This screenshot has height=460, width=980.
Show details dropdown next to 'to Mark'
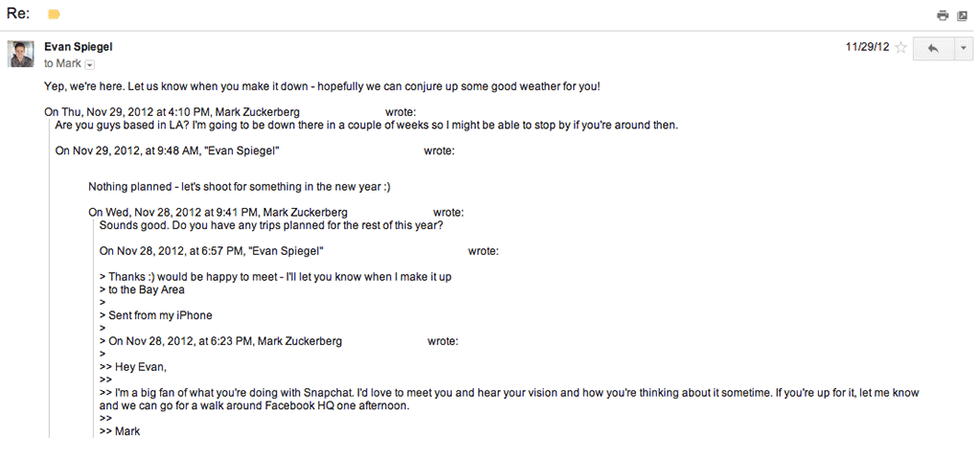90,64
